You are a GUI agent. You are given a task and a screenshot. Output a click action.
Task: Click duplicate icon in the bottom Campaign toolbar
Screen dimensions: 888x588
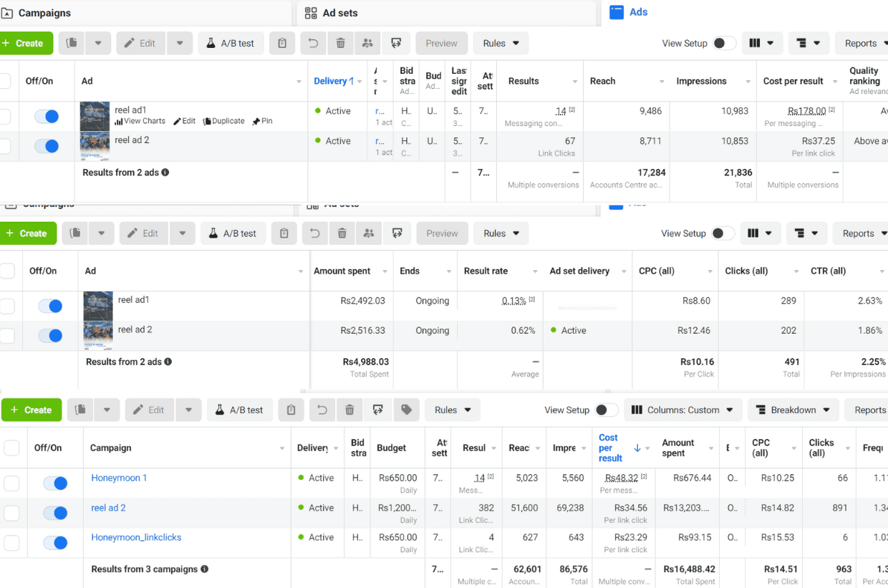click(81, 410)
